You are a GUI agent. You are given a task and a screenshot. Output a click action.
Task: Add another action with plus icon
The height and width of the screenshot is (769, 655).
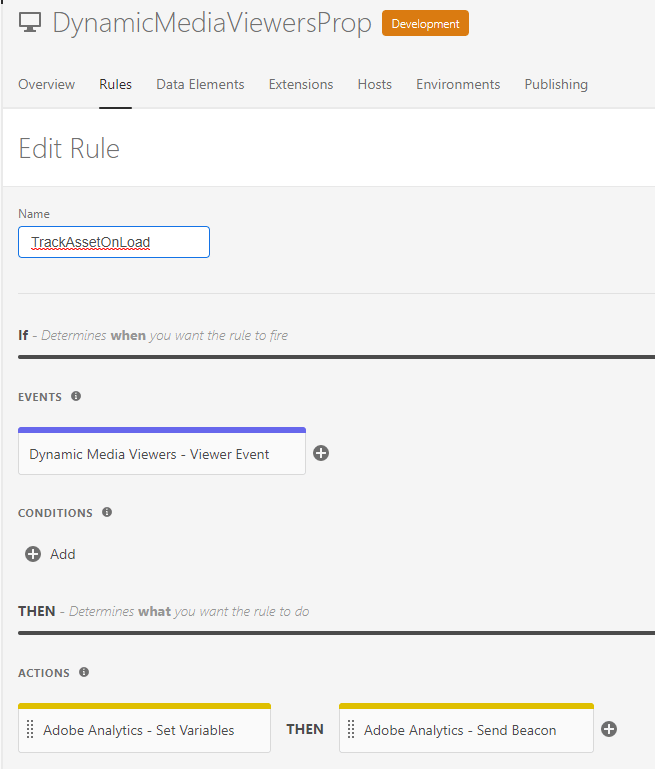click(609, 729)
